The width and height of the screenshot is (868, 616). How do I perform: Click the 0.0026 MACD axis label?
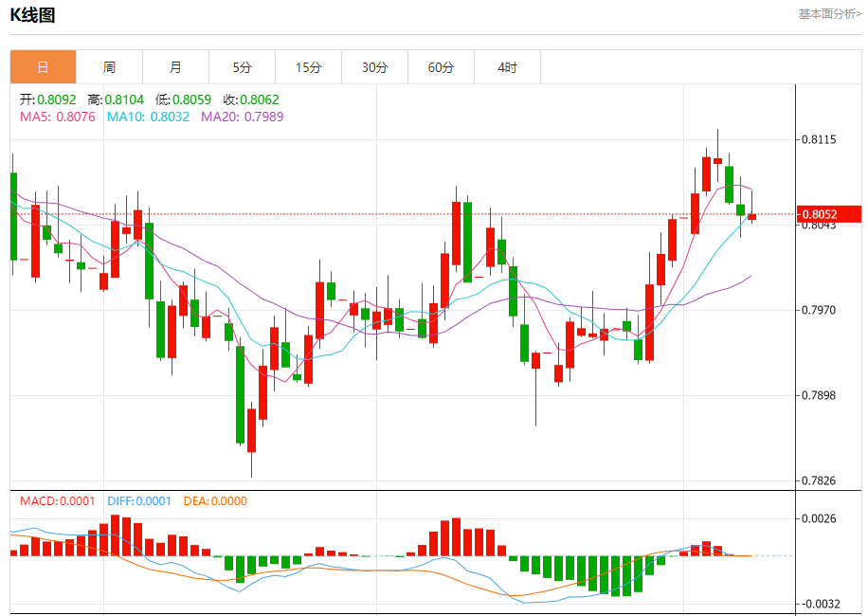point(819,518)
